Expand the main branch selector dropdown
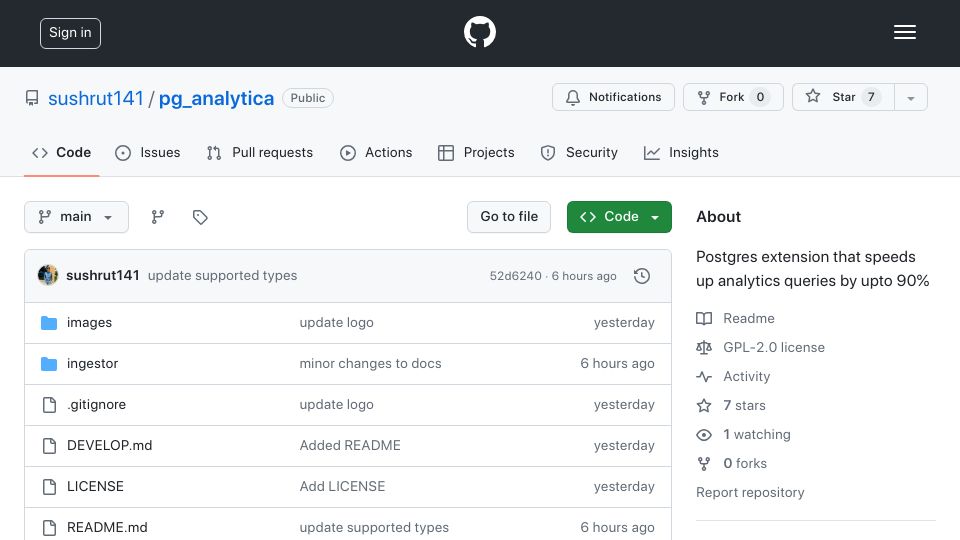The width and height of the screenshot is (960, 540). pos(77,217)
